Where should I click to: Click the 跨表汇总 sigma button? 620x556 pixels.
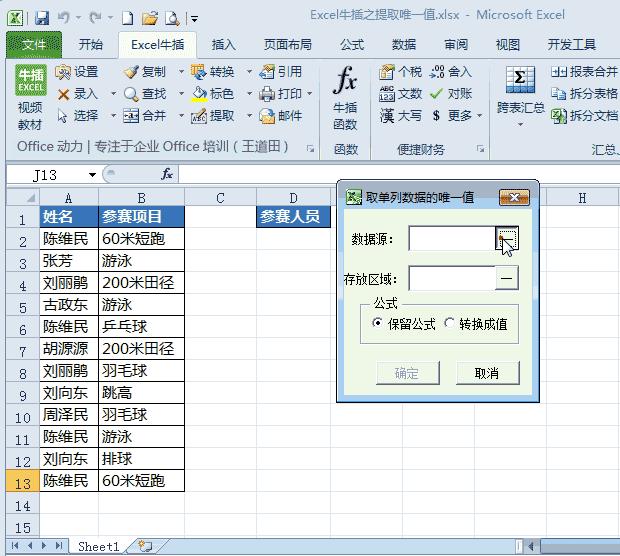[x=520, y=97]
